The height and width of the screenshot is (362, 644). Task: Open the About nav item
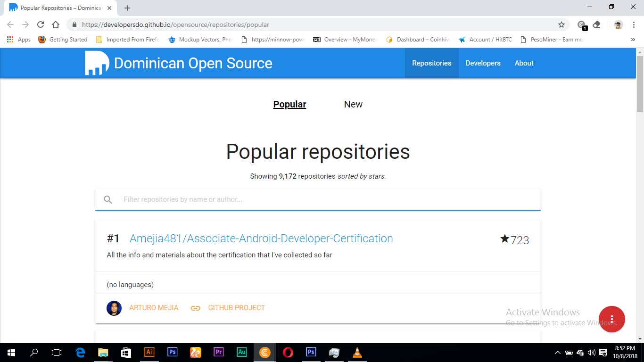pyautogui.click(x=524, y=63)
